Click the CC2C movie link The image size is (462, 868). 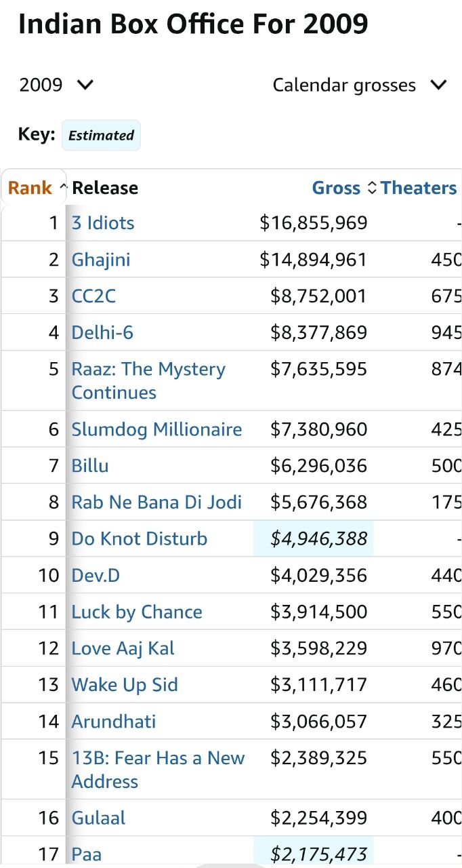point(93,296)
